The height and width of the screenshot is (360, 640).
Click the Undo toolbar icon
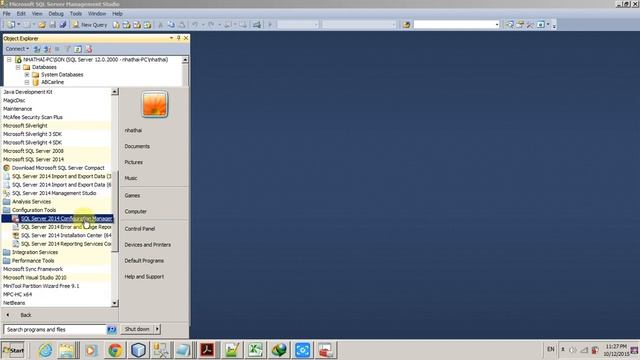[195, 25]
